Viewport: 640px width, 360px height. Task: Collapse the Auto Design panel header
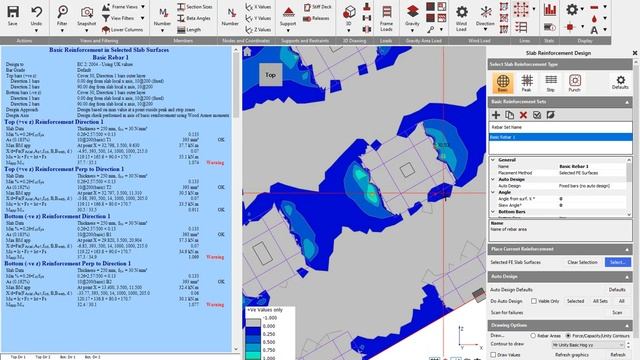tap(627, 277)
